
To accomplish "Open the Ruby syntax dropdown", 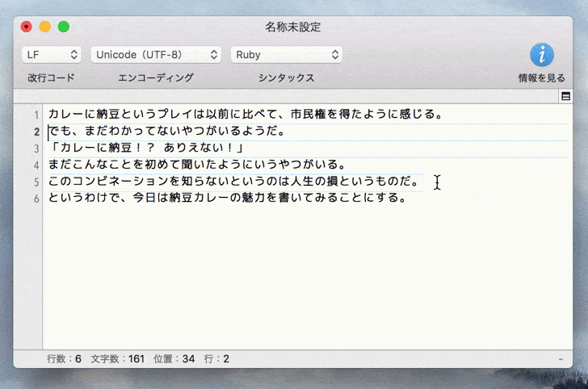I will pos(287,55).
